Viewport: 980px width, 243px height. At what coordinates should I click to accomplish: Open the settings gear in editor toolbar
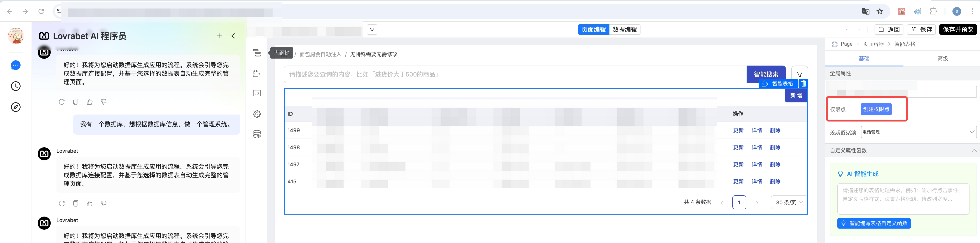(x=257, y=114)
